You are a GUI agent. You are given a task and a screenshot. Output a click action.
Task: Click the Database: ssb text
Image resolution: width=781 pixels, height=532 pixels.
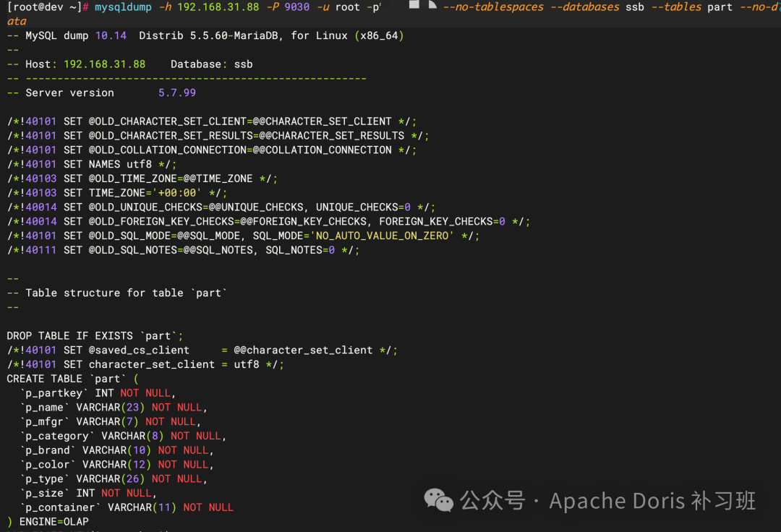(x=211, y=64)
